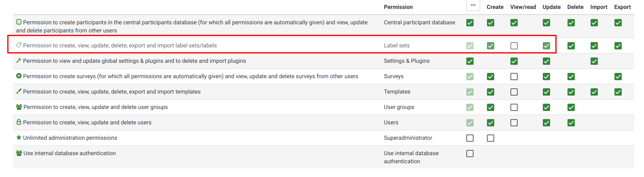This screenshot has width=644, height=177.
Task: Uncheck Import for Settings & Plugins
Action: pos(594,61)
